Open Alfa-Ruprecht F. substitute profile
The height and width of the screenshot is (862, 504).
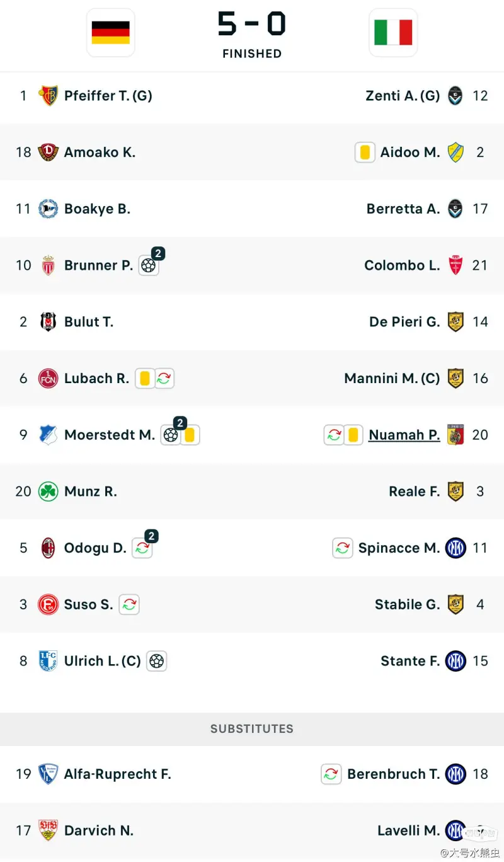(x=117, y=774)
